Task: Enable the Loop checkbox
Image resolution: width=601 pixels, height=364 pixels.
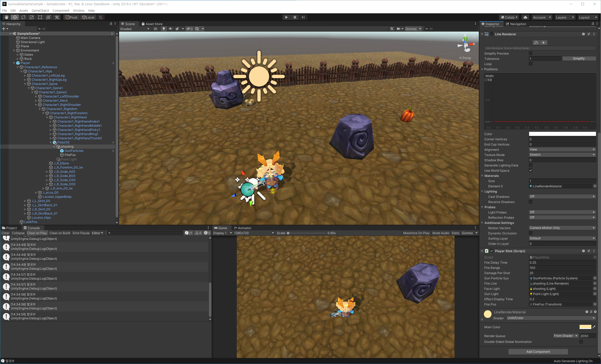Action: (x=531, y=64)
